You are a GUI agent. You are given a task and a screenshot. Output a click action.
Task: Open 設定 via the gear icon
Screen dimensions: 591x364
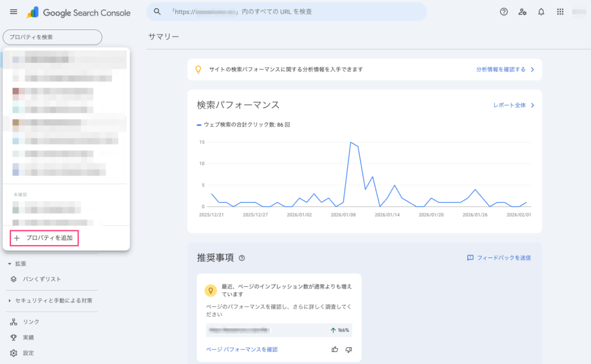click(13, 352)
